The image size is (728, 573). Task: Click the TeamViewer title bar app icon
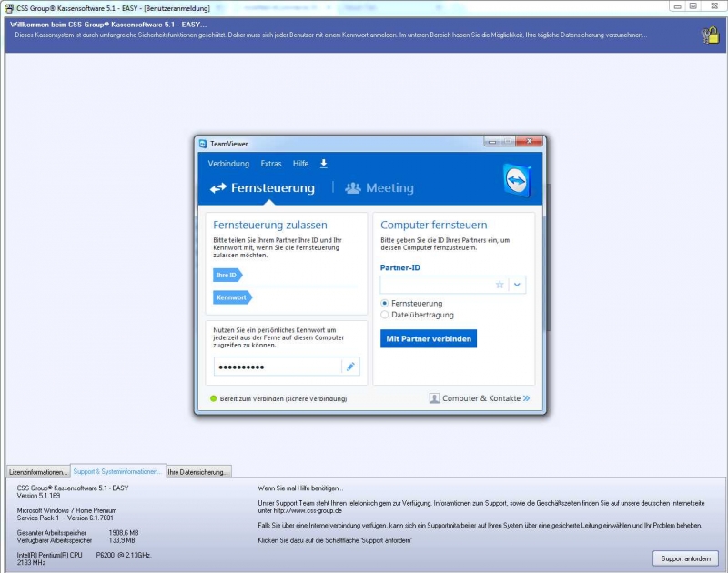coord(203,144)
